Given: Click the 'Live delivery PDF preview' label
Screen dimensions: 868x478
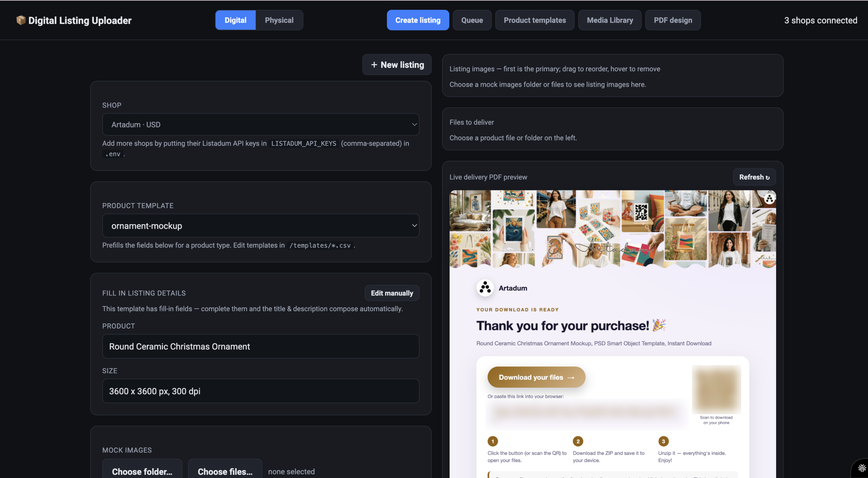Looking at the screenshot, I should tap(488, 177).
